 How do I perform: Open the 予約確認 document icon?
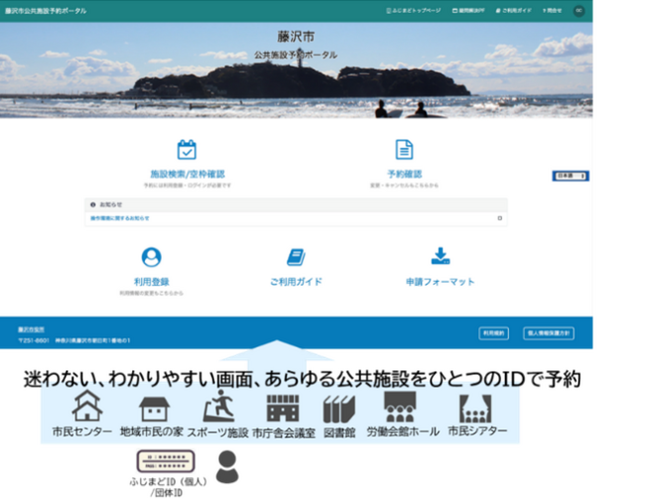[x=404, y=150]
